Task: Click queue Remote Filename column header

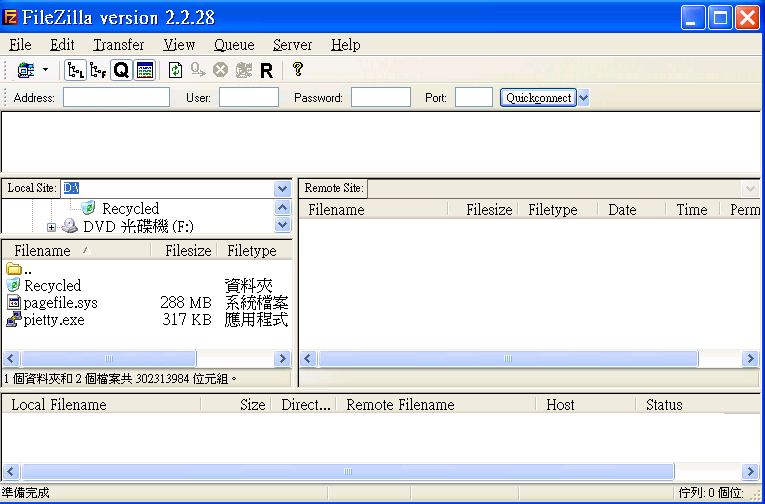Action: tap(435, 404)
